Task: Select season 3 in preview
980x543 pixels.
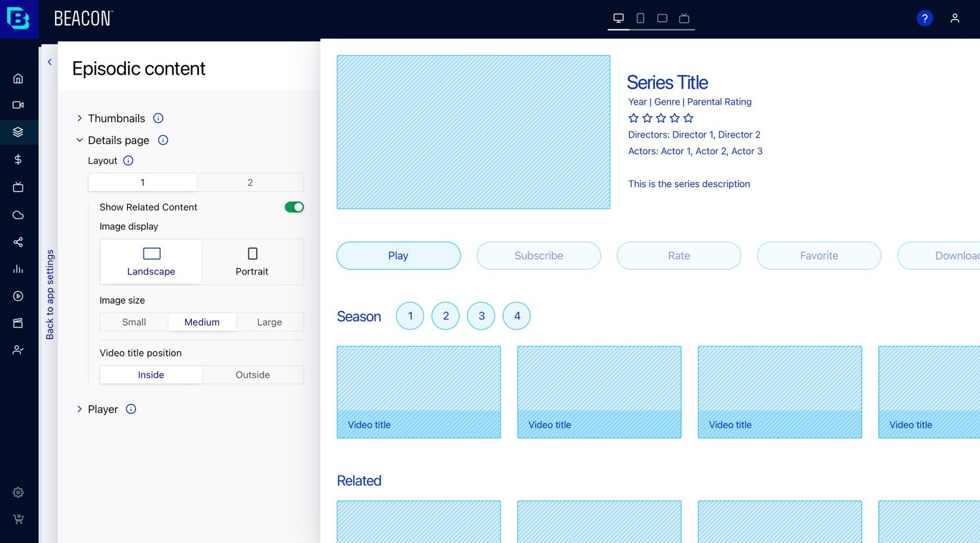Action: (x=482, y=316)
